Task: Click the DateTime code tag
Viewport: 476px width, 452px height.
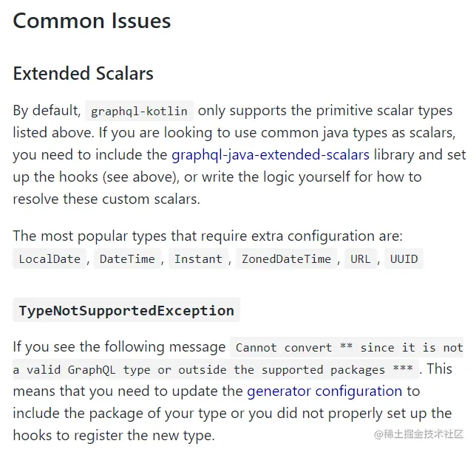Action: 127,258
